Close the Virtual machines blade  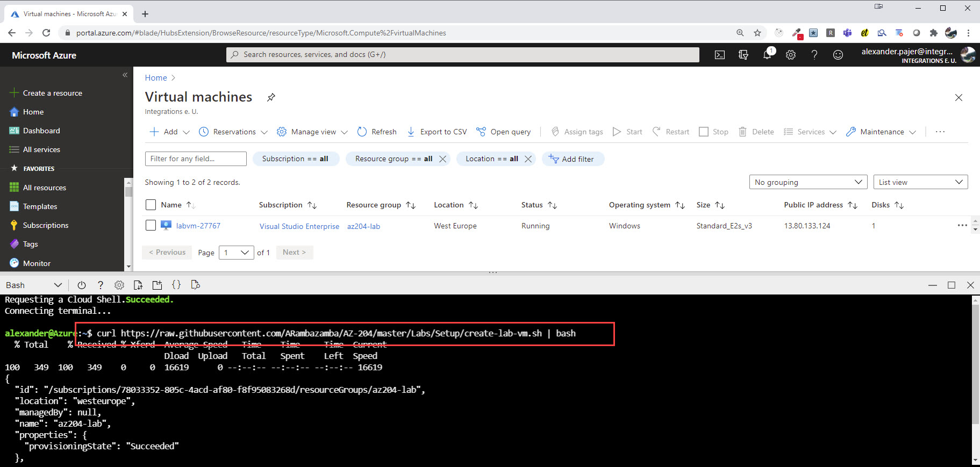[958, 98]
